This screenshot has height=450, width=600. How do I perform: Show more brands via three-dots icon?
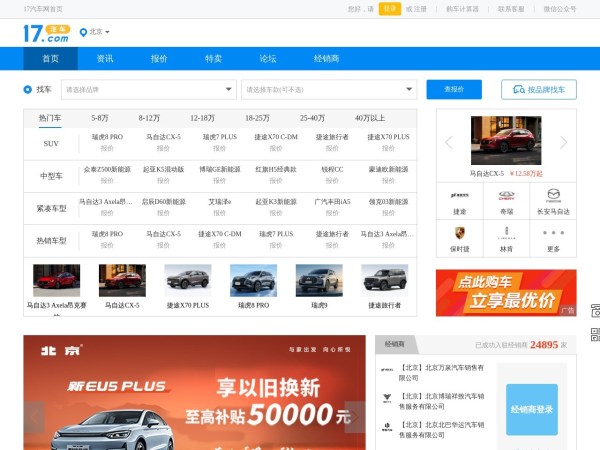pos(553,232)
